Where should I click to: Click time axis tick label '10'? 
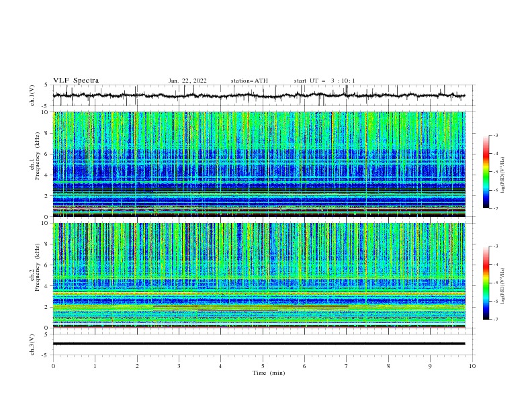[472, 366]
